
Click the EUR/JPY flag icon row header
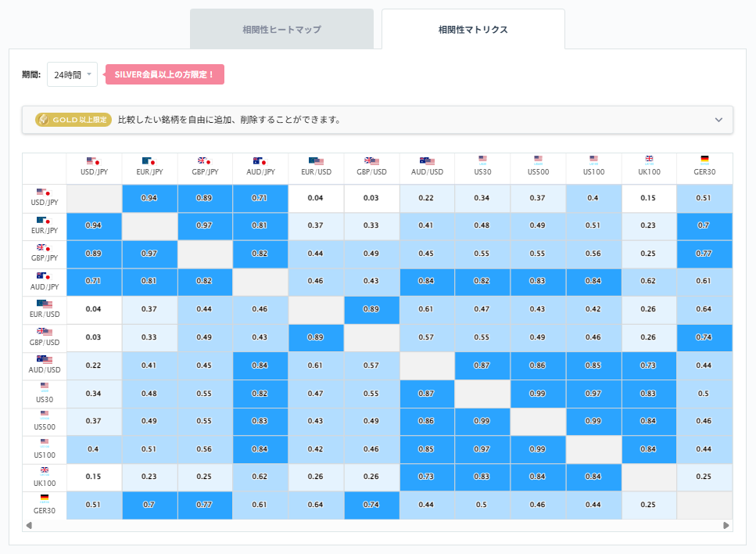click(44, 221)
